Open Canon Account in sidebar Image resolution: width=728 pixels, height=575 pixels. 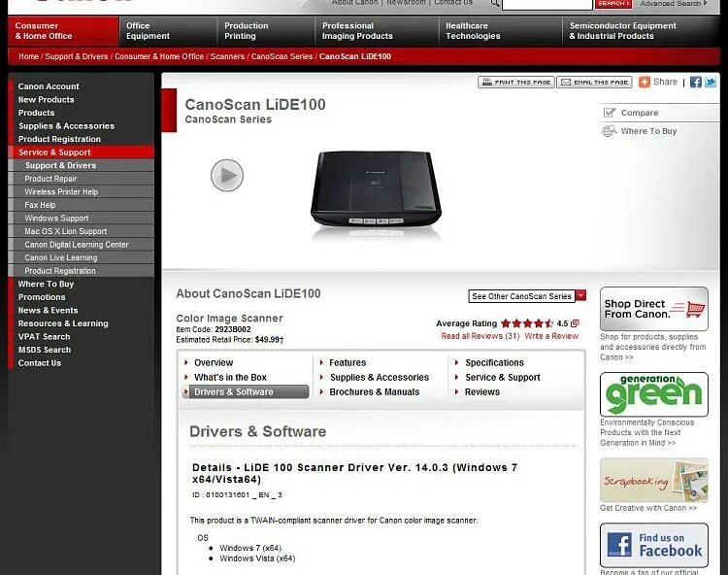coord(49,86)
